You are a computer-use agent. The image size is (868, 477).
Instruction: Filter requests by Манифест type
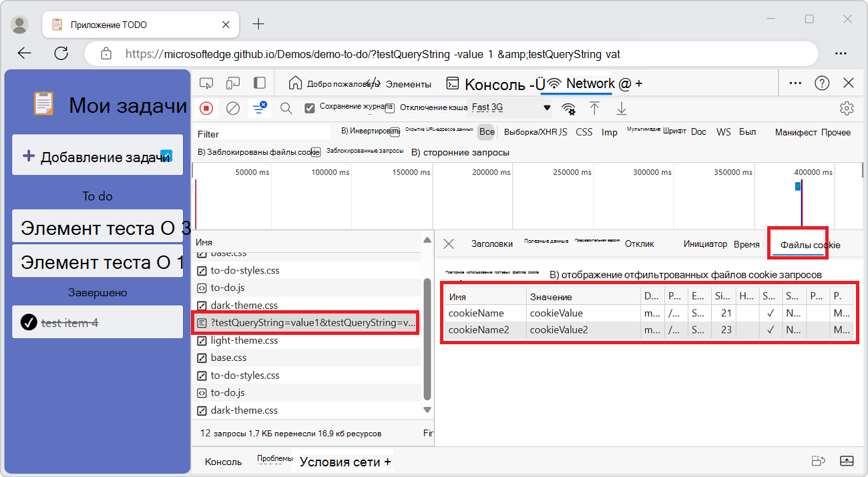click(x=796, y=132)
